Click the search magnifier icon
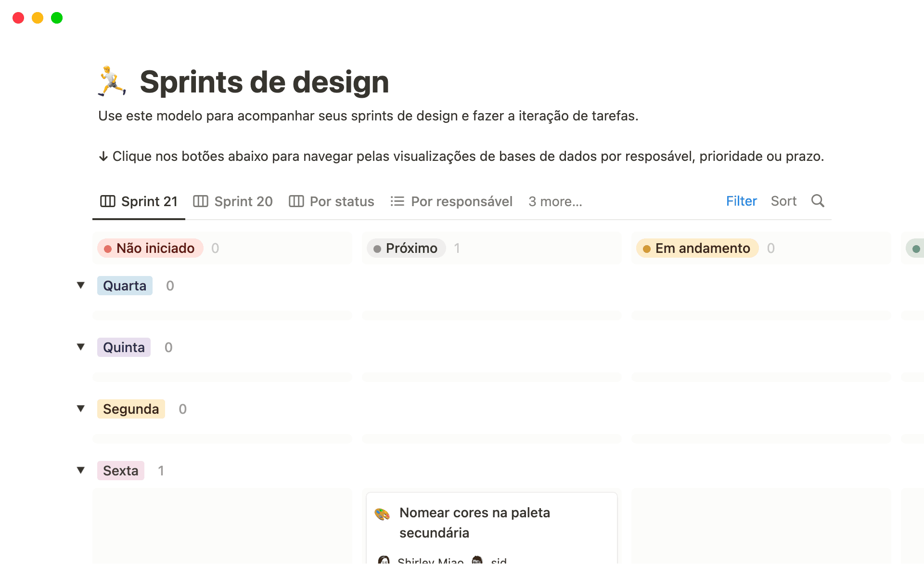 point(817,201)
